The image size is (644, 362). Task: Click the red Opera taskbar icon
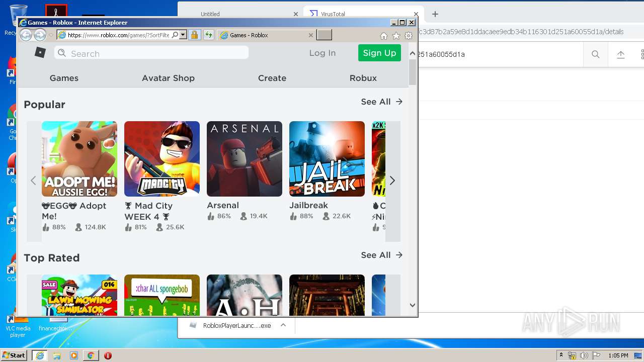(108, 355)
